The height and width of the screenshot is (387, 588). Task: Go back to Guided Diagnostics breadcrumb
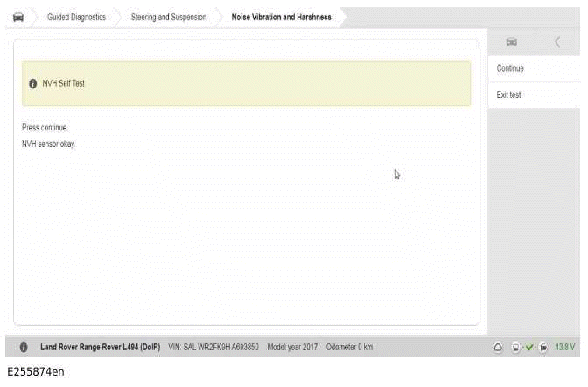pyautogui.click(x=76, y=17)
